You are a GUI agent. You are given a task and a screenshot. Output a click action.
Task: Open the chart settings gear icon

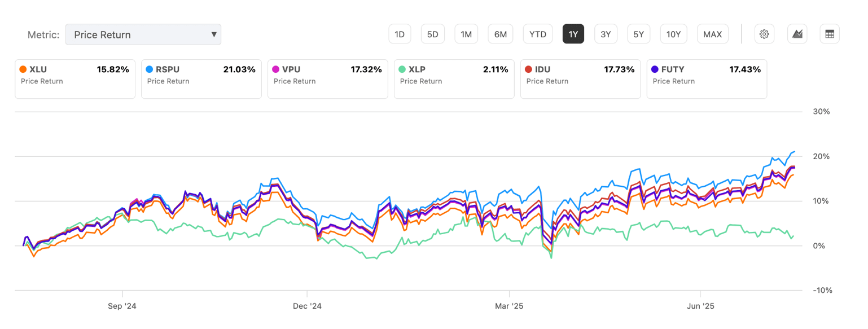coord(764,34)
